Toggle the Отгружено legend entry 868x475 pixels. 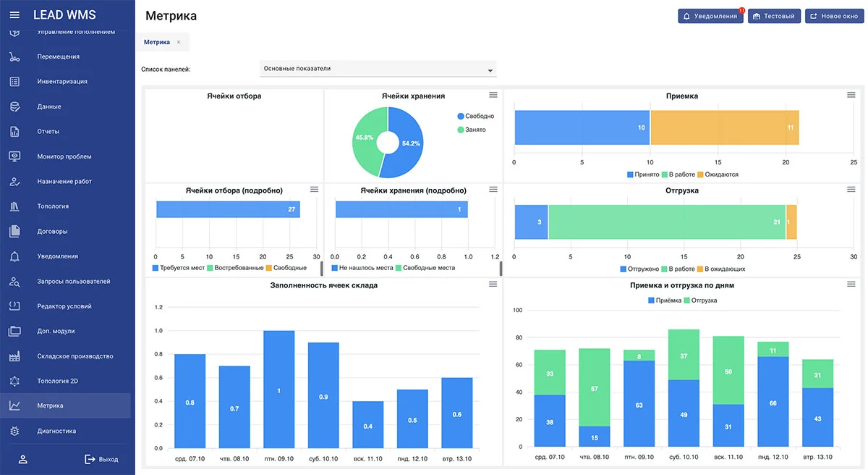640,269
